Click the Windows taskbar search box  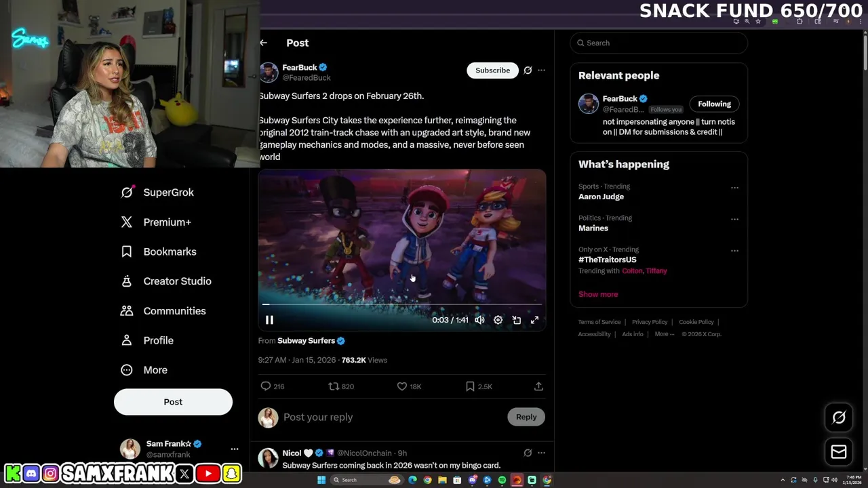point(366,480)
